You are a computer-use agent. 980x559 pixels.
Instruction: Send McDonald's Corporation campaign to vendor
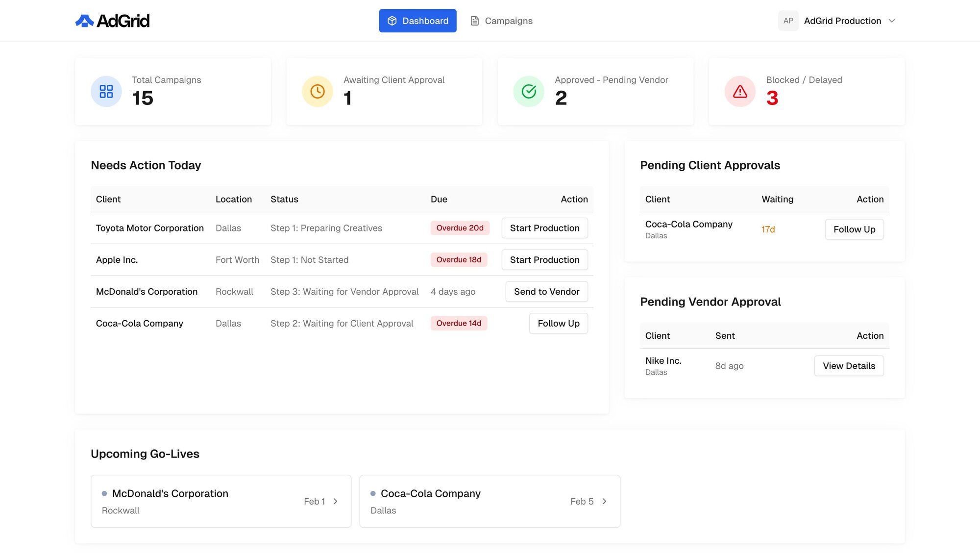coord(546,292)
